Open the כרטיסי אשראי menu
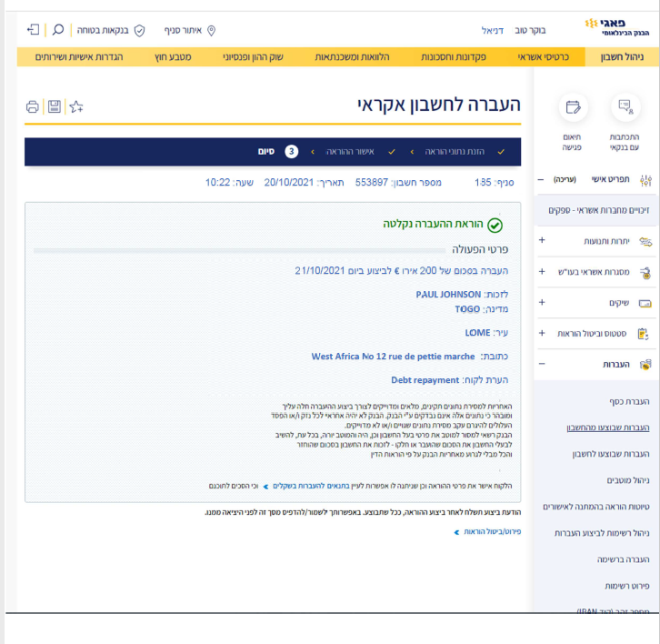660x644 pixels. click(x=543, y=57)
